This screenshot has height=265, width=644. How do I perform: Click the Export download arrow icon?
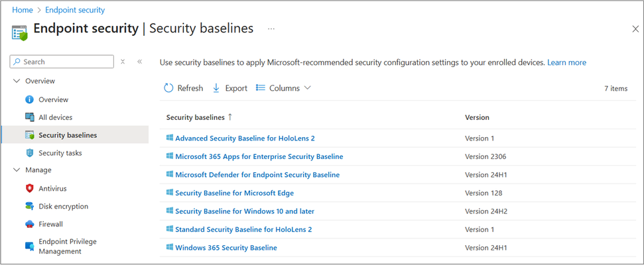coord(216,88)
